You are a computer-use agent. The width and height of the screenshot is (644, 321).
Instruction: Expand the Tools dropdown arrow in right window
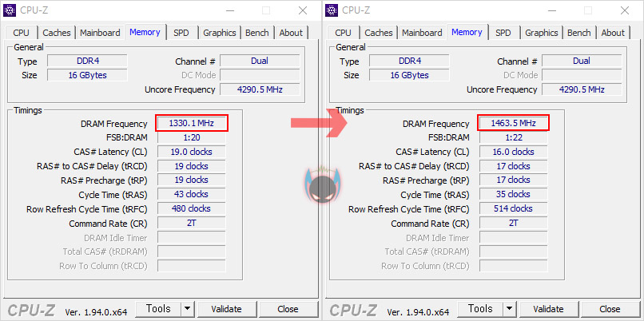coord(510,309)
